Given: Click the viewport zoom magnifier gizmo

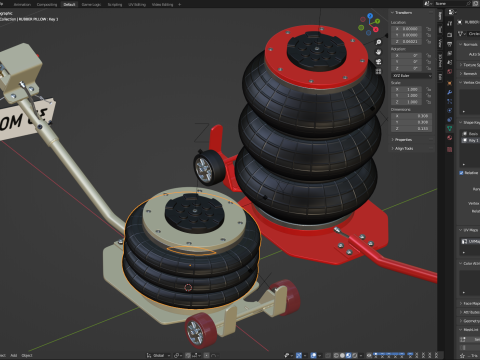Looking at the screenshot, I should pyautogui.click(x=378, y=42).
